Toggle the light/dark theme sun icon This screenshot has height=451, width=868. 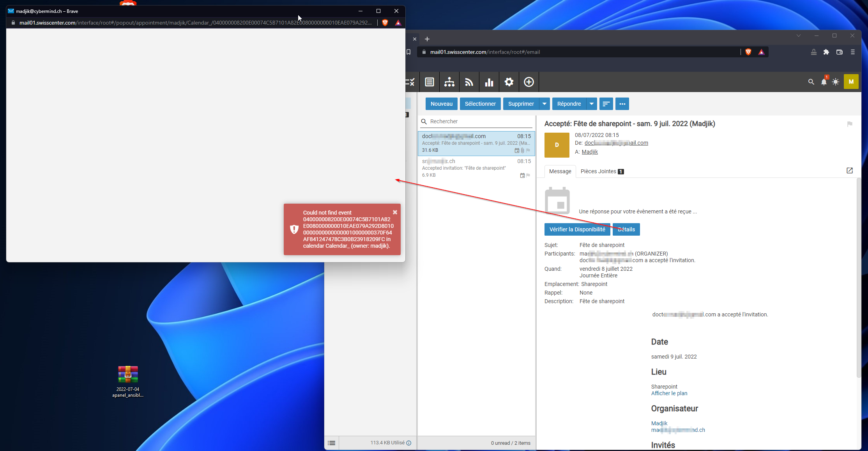pos(836,82)
